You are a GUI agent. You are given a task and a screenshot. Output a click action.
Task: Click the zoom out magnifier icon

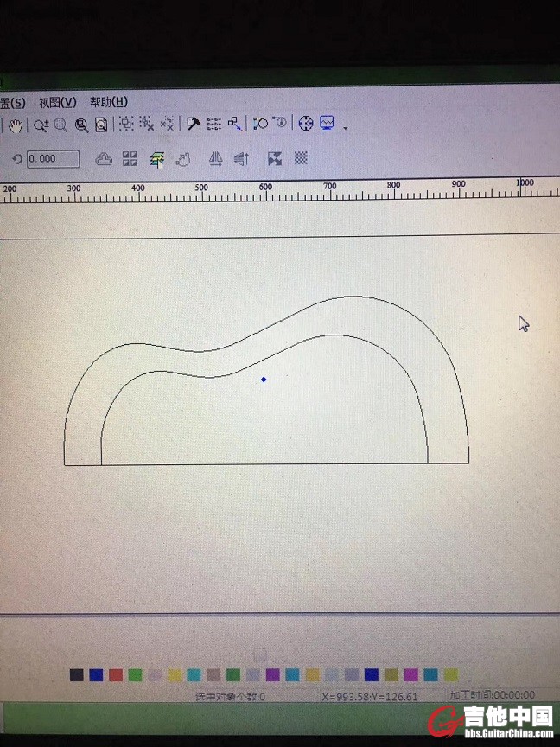point(60,125)
